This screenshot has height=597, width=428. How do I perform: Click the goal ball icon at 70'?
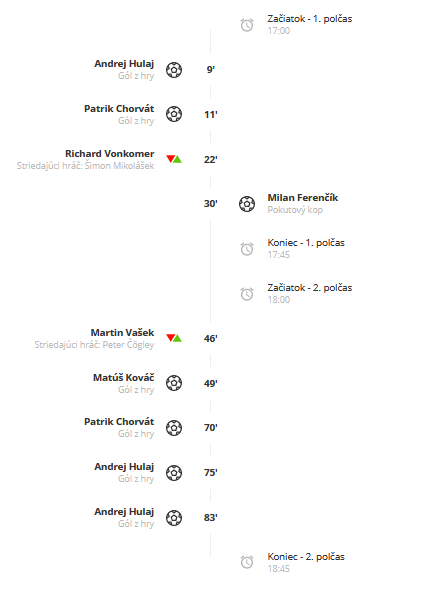(x=174, y=428)
